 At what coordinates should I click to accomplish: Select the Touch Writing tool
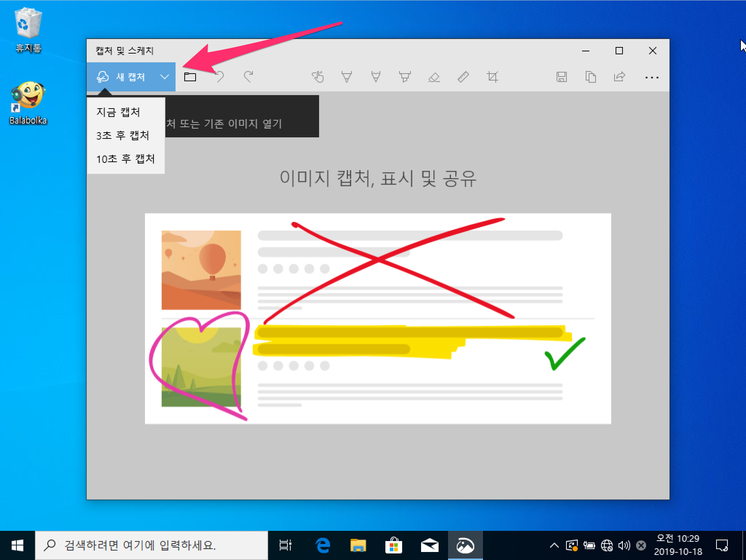[318, 77]
